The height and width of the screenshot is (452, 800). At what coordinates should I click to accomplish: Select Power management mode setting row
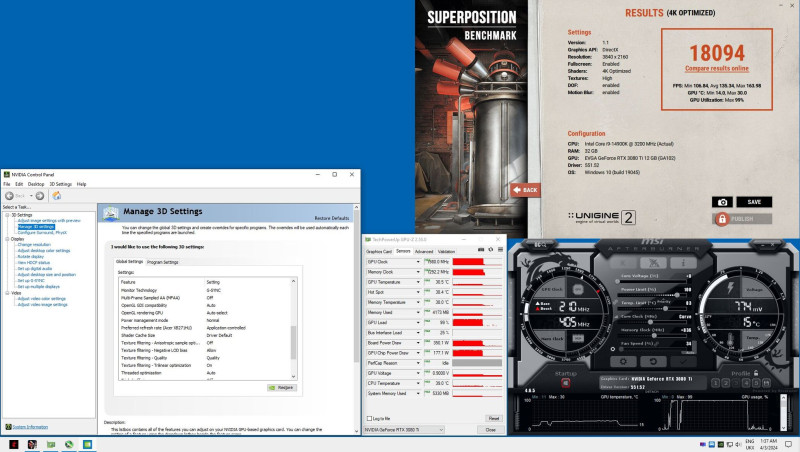coord(205,320)
